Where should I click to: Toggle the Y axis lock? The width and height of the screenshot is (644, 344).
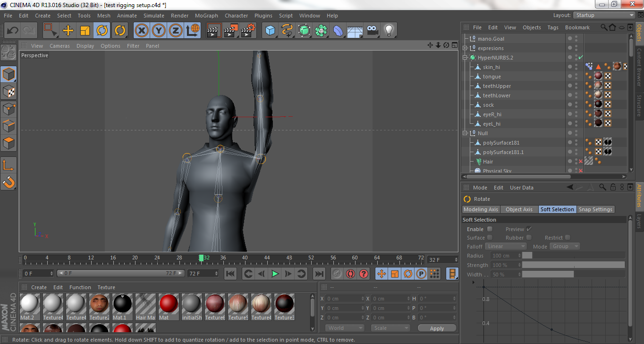click(x=159, y=31)
